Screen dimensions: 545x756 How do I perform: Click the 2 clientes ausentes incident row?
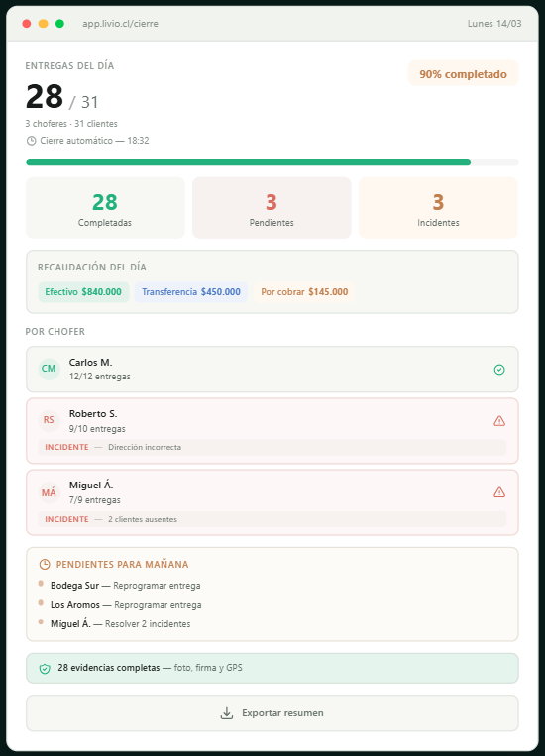click(272, 519)
